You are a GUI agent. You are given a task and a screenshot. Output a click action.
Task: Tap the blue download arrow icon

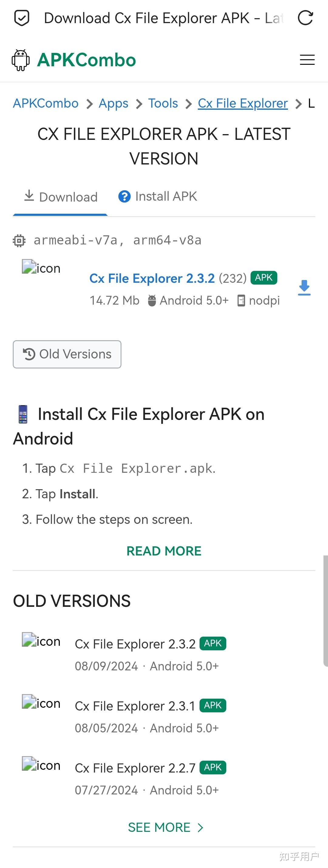304,288
